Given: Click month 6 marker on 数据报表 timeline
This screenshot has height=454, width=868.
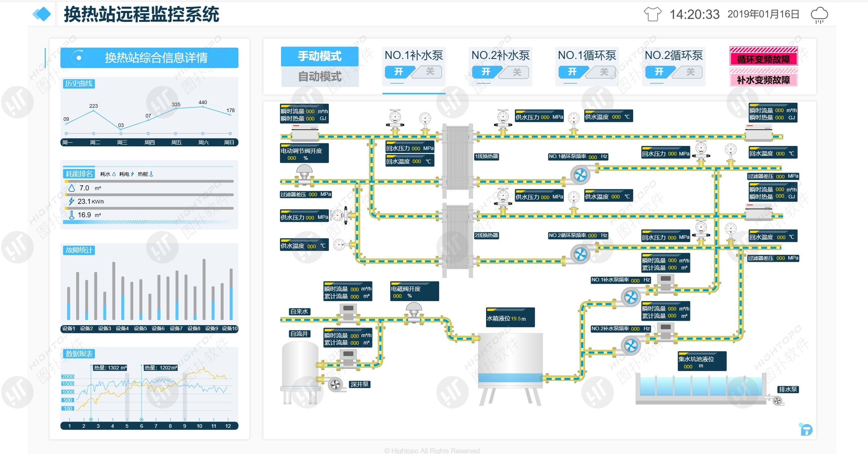Looking at the screenshot, I should (141, 420).
